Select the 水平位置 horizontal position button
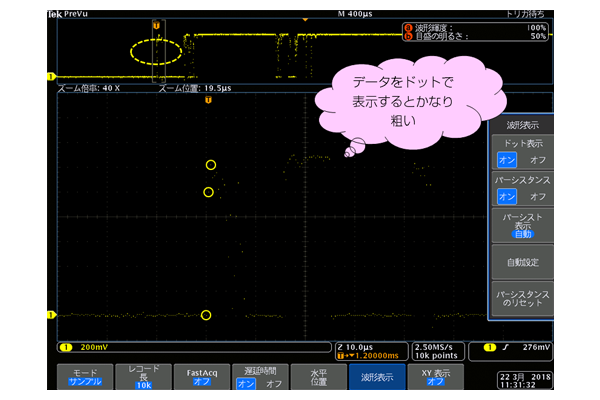600x400 pixels. (319, 377)
